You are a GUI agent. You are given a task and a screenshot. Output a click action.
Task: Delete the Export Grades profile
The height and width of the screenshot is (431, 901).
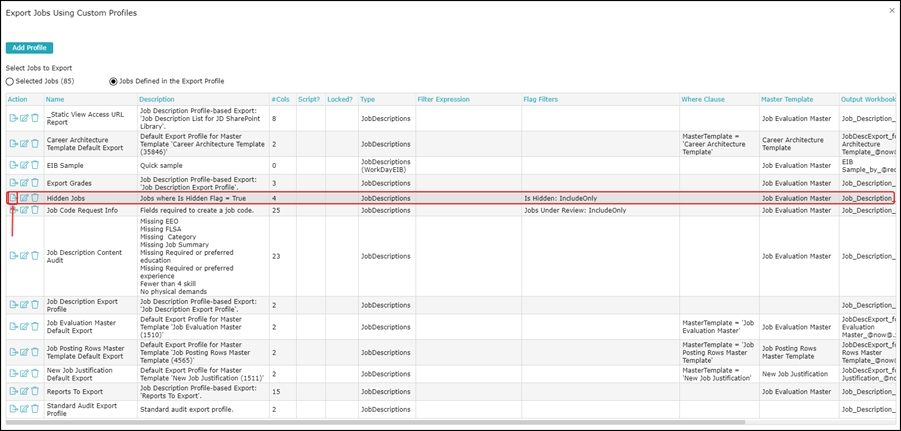pyautogui.click(x=35, y=182)
